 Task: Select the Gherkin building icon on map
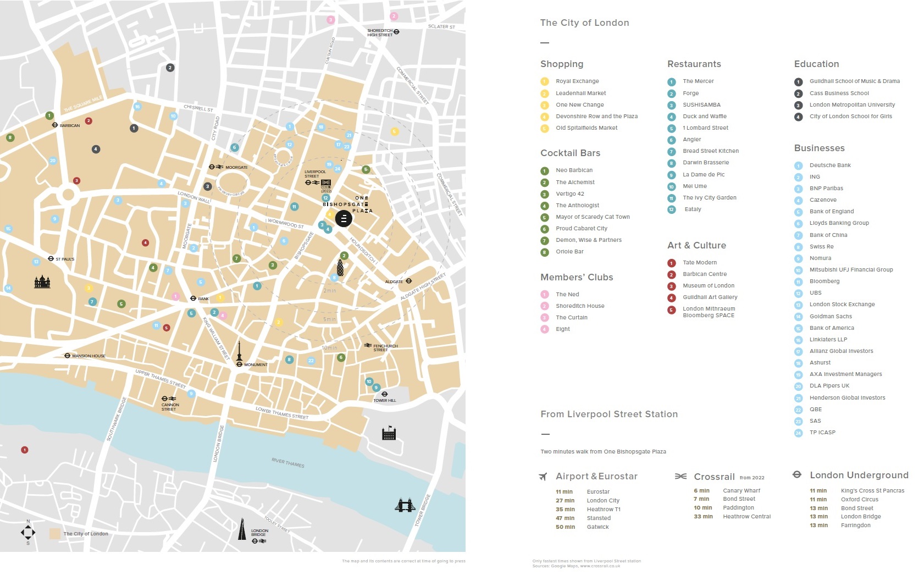click(340, 268)
